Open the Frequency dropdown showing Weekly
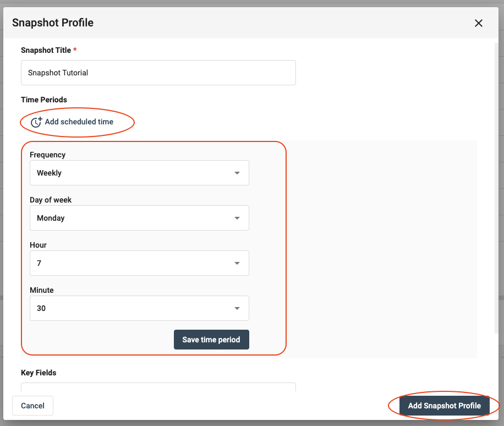This screenshot has height=426, width=504. [139, 173]
